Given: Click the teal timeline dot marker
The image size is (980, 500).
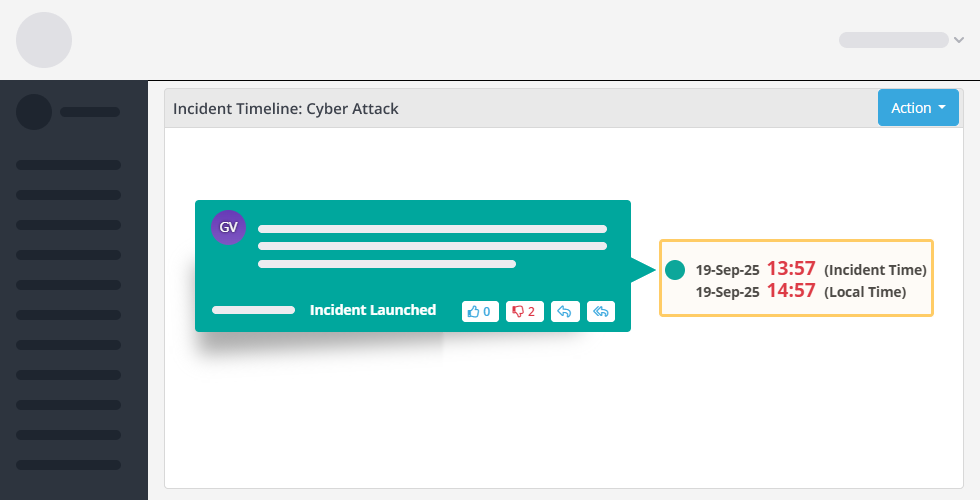Looking at the screenshot, I should coord(675,269).
